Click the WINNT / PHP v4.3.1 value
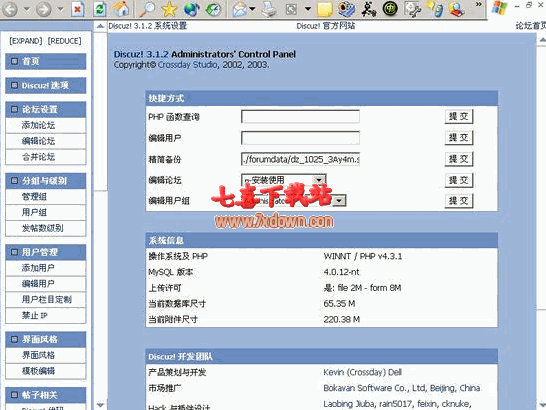The width and height of the screenshot is (546, 410). pyautogui.click(x=362, y=256)
